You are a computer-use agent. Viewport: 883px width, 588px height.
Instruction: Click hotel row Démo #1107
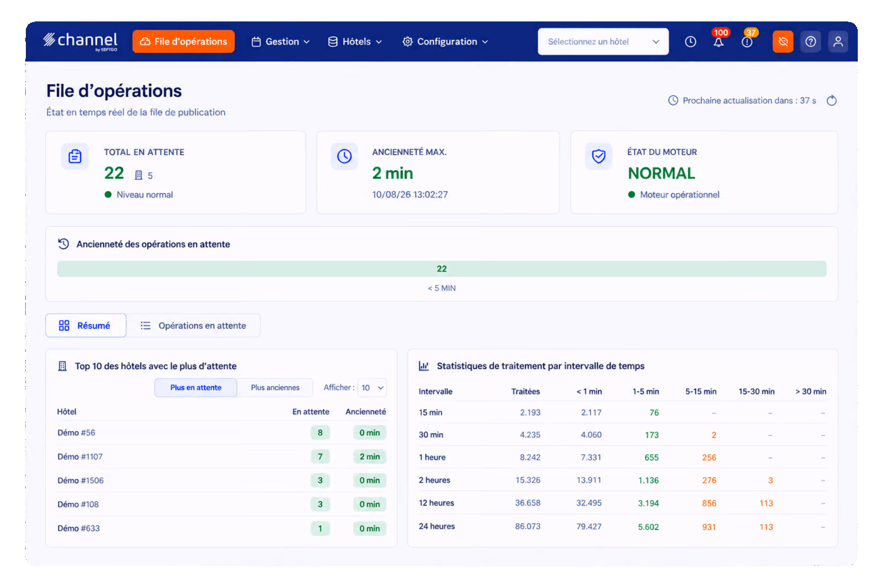click(221, 457)
